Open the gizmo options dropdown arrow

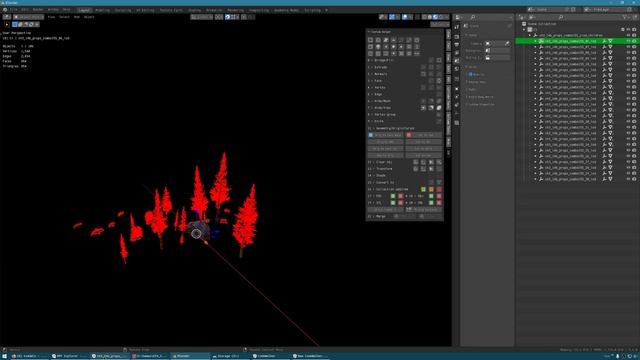pyautogui.click(x=398, y=17)
